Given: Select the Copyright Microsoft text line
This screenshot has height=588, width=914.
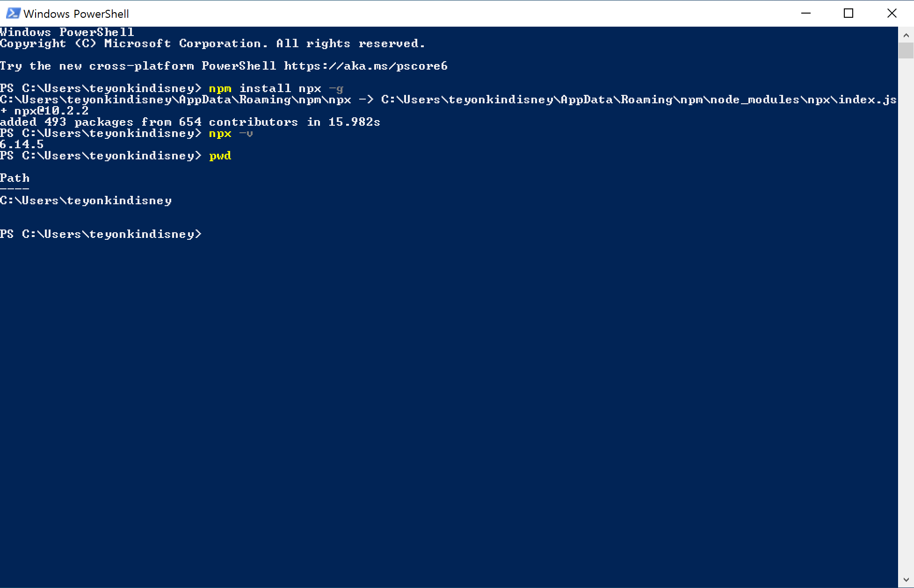Looking at the screenshot, I should [x=213, y=43].
